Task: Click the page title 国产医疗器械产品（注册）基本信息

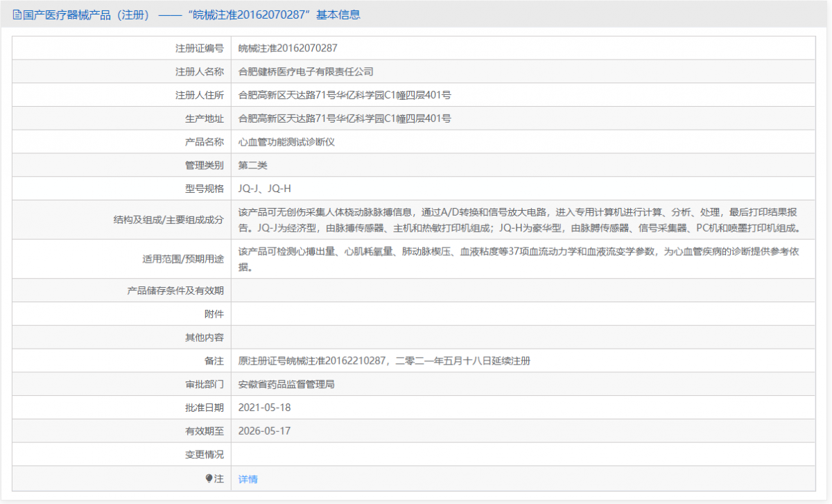Action: pyautogui.click(x=191, y=15)
